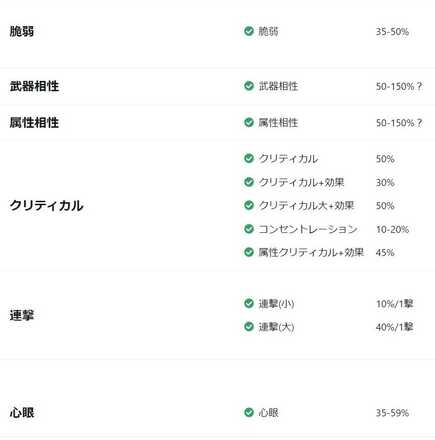Select the 心眼 bold row heading

click(22, 413)
